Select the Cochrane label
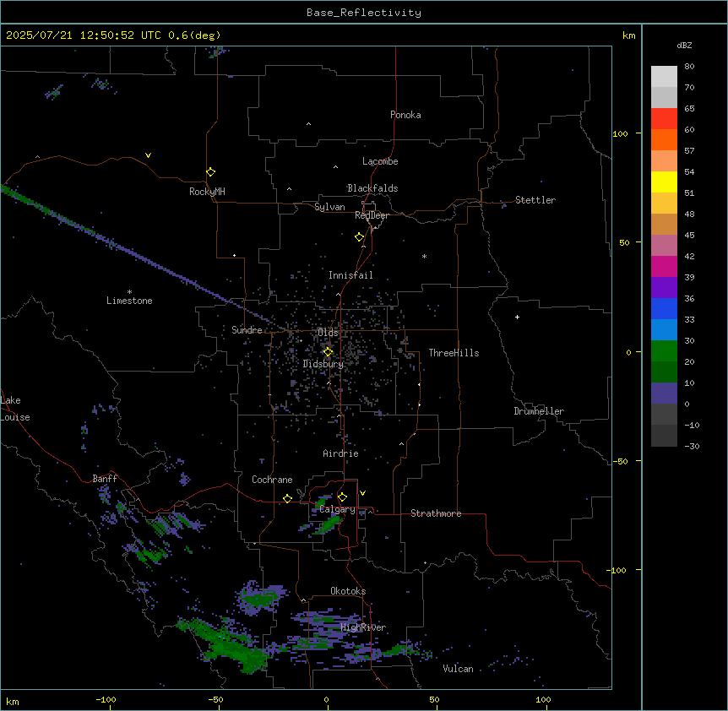 tap(272, 480)
